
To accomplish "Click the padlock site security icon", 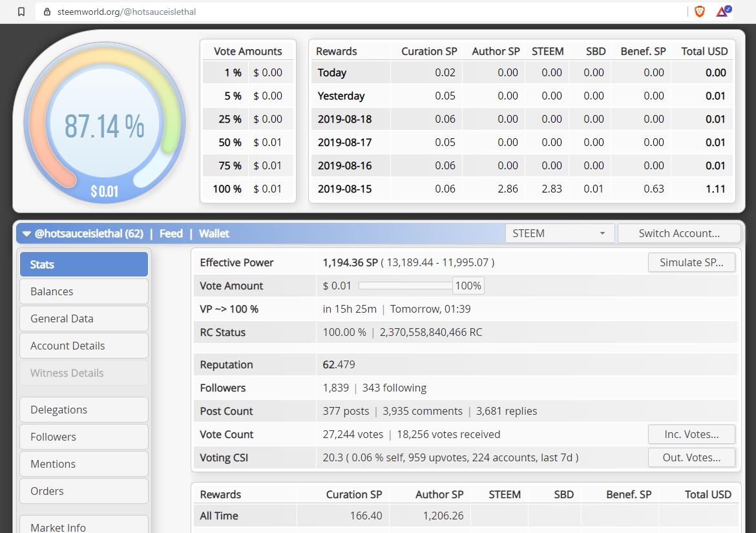I will (x=47, y=12).
